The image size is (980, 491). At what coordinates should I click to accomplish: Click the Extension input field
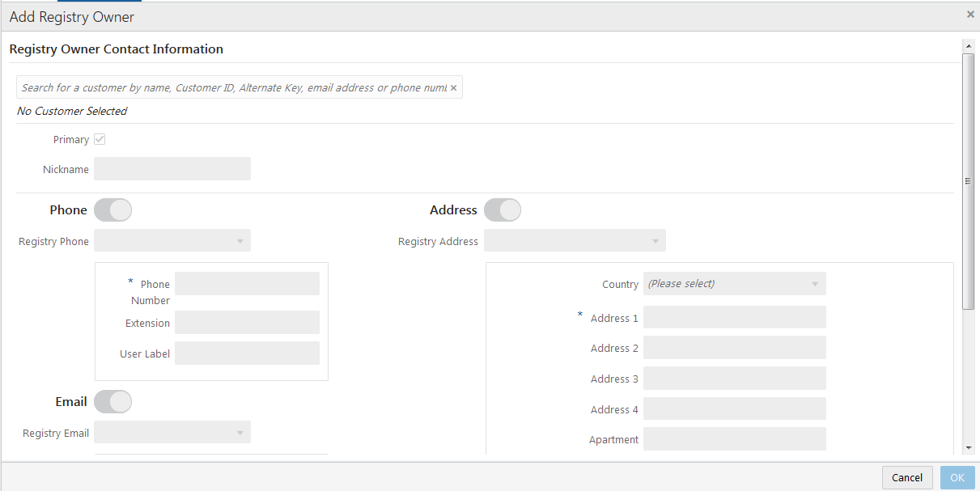[x=247, y=323]
